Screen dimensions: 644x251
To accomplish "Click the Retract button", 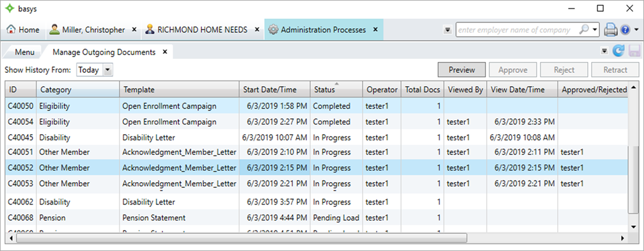I will click(615, 70).
